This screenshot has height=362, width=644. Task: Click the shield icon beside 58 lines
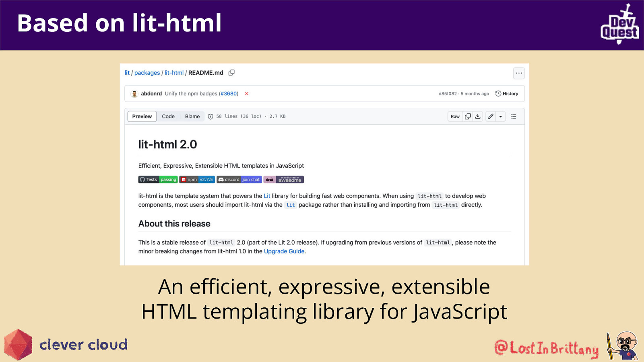[x=211, y=117]
